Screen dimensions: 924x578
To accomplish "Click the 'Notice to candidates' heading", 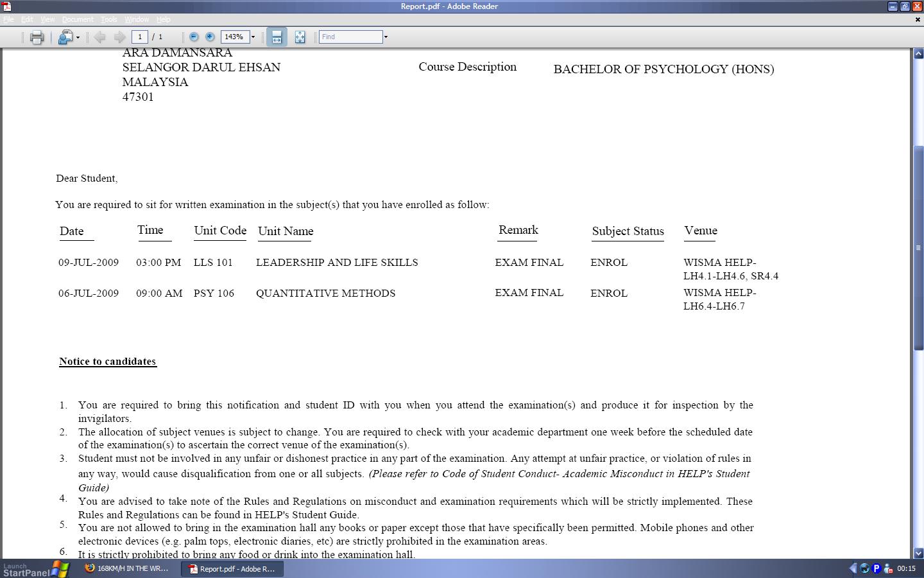I will point(108,362).
